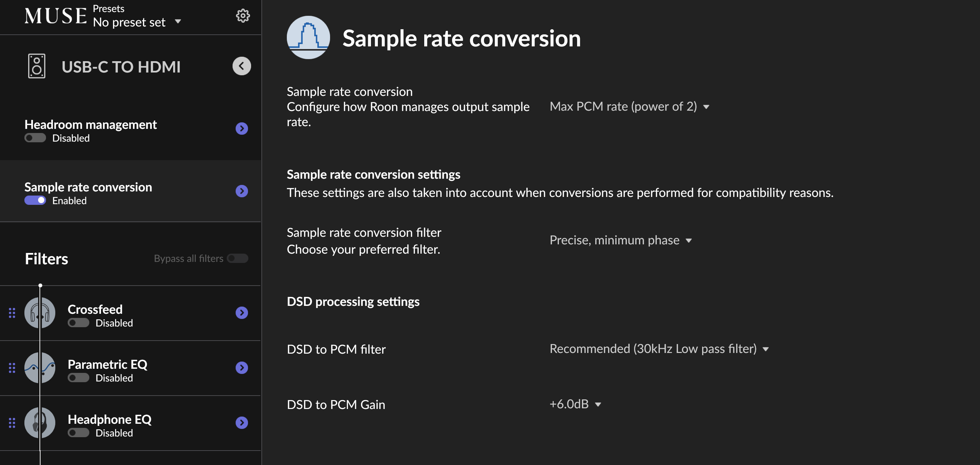Open the Presets dropdown
This screenshot has height=465, width=980.
click(x=137, y=22)
